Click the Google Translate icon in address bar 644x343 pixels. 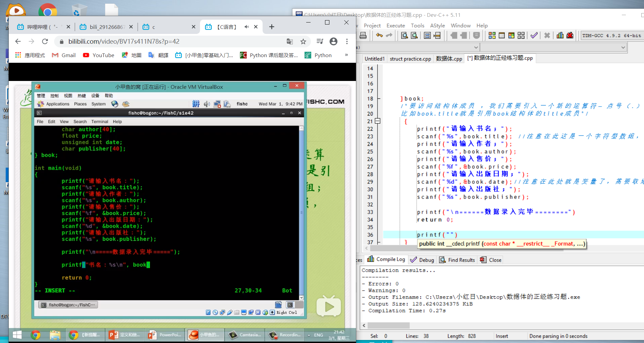[289, 41]
